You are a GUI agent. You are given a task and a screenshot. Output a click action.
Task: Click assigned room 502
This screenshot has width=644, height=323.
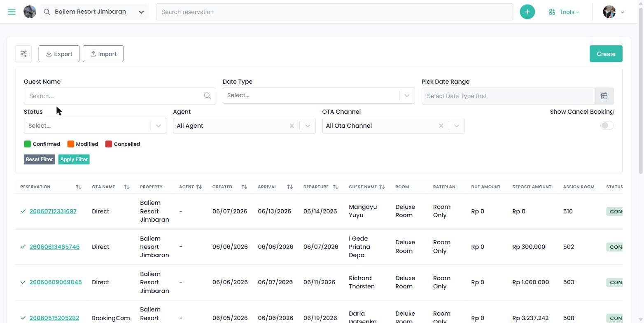click(x=568, y=247)
